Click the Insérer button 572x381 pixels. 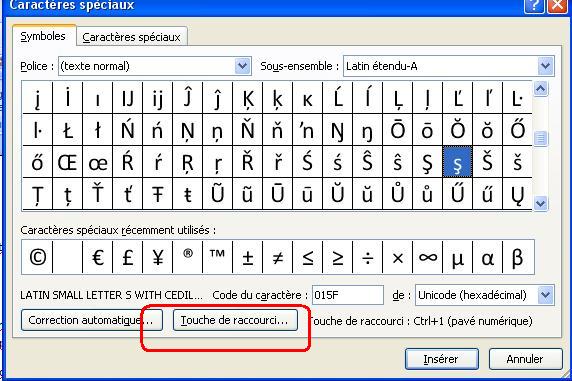(x=441, y=359)
